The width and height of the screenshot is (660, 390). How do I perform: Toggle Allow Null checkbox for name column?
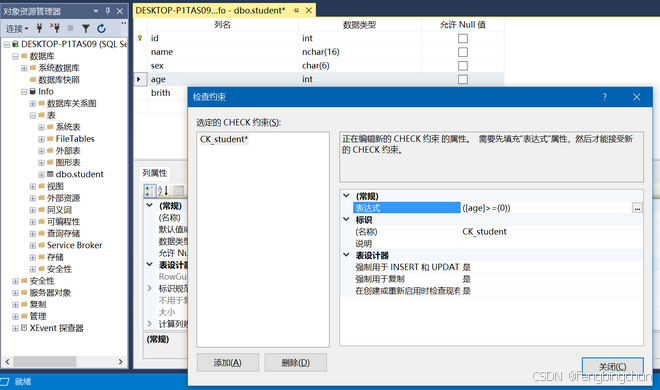(463, 52)
